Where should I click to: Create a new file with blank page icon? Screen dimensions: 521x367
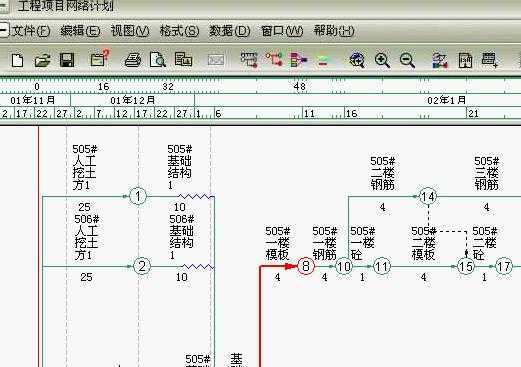[17, 60]
